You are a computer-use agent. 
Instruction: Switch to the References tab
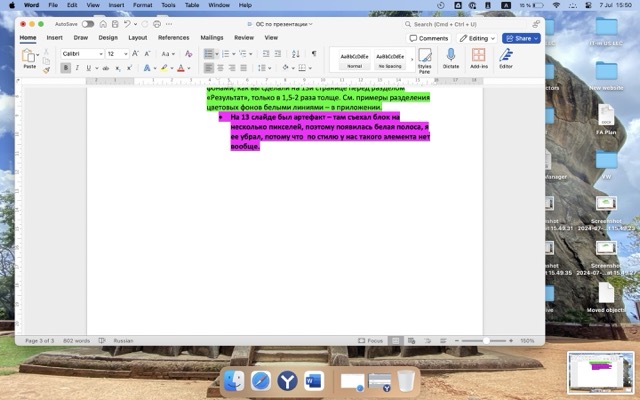point(173,37)
